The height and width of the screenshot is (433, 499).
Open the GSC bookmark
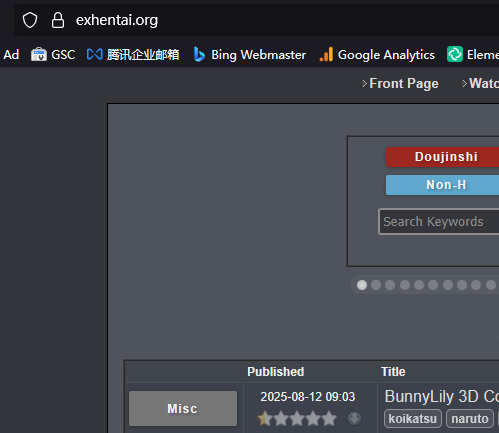[x=53, y=54]
